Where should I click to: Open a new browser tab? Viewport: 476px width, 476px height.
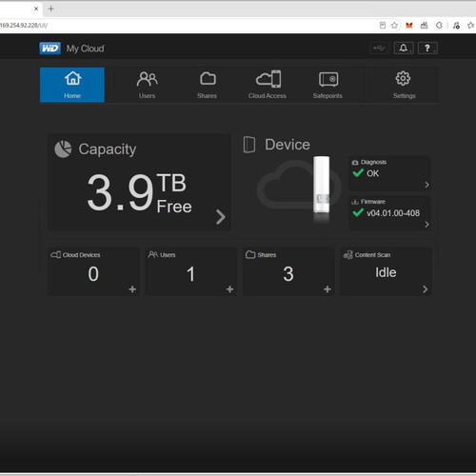(50, 9)
